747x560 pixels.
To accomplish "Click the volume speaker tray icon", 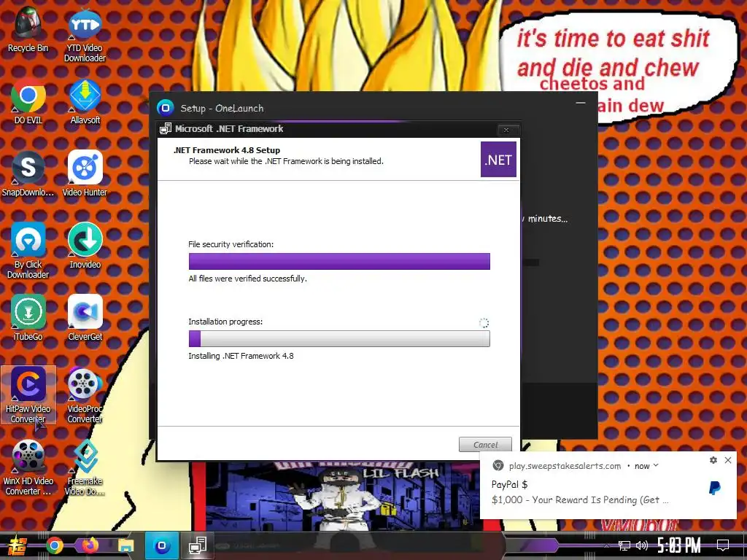I will click(642, 545).
